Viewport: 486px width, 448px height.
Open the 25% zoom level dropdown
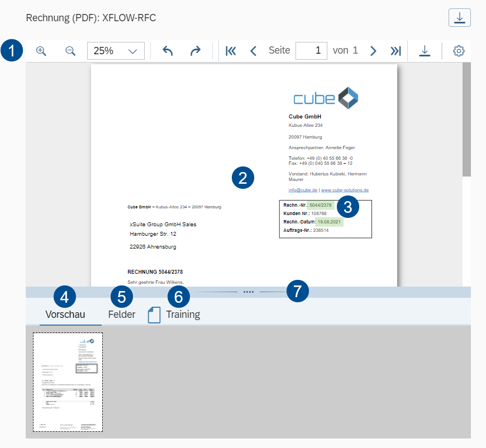click(x=116, y=51)
